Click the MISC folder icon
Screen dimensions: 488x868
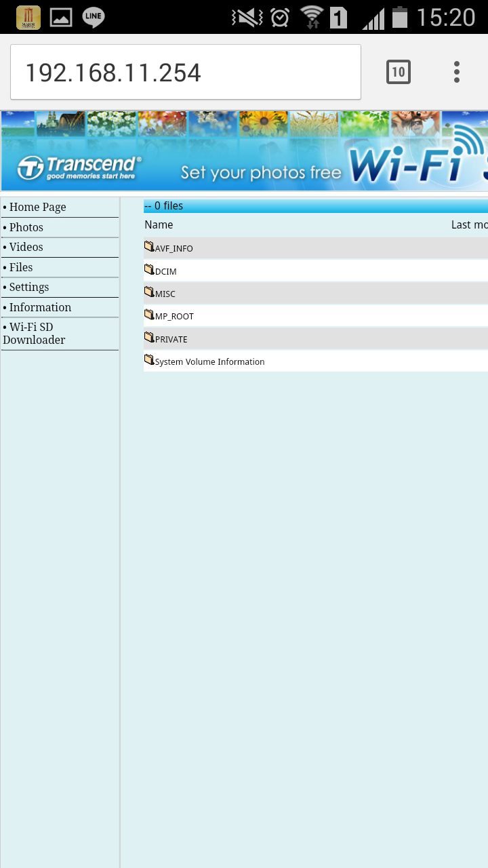(149, 292)
